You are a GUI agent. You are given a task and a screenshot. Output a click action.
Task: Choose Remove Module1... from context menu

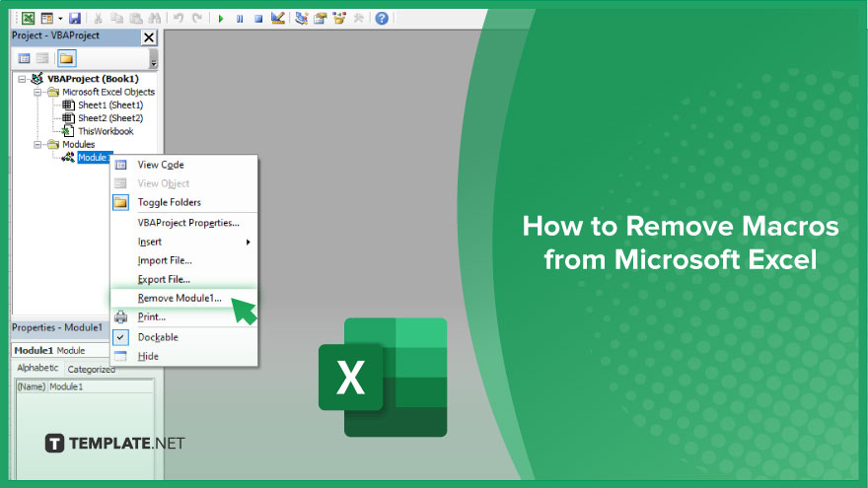(184, 298)
